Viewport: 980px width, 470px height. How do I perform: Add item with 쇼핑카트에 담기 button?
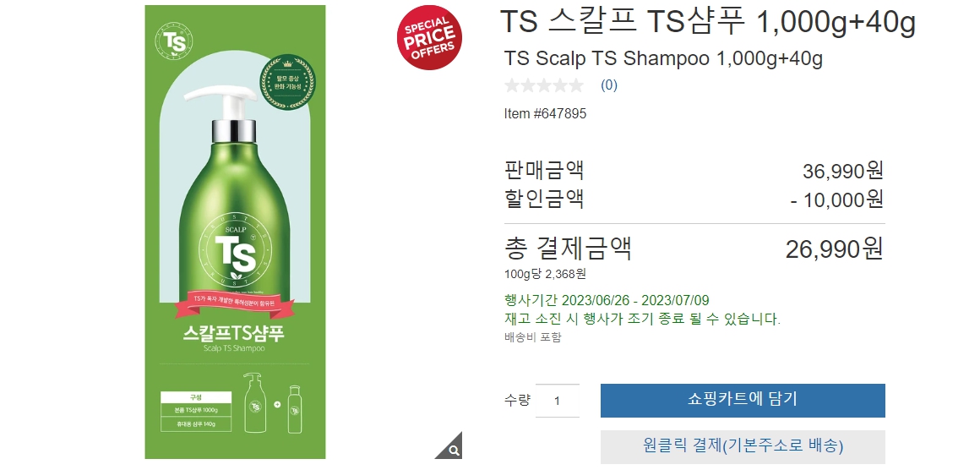[x=743, y=400]
